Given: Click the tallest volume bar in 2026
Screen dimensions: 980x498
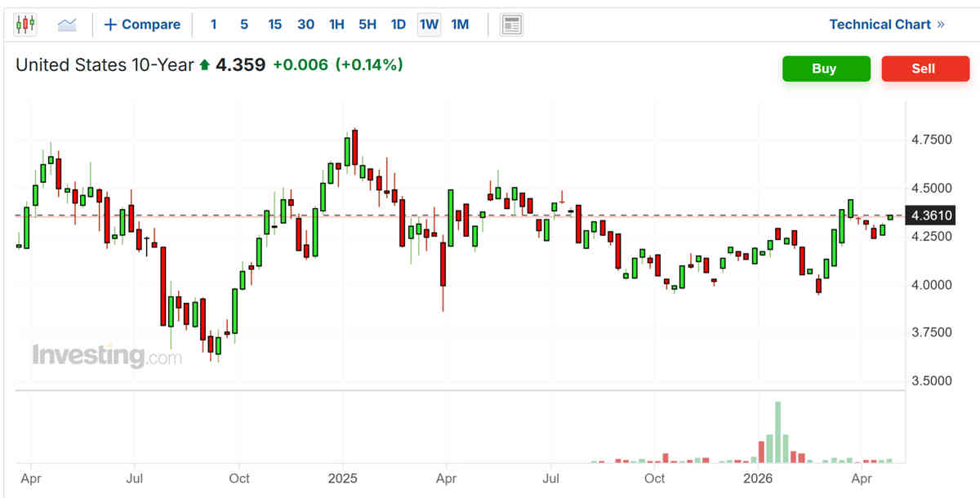Looking at the screenshot, I should coord(777,433).
